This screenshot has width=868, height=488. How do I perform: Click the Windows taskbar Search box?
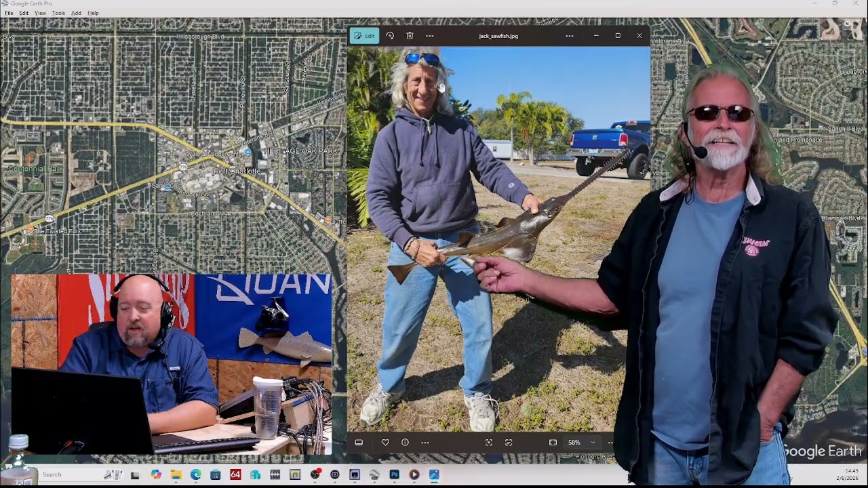tap(81, 474)
